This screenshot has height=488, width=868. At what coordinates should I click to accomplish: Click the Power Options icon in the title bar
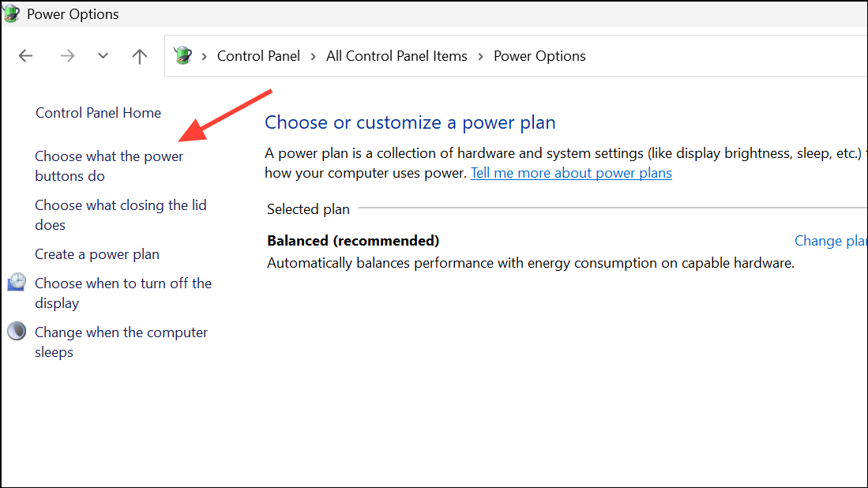11,13
